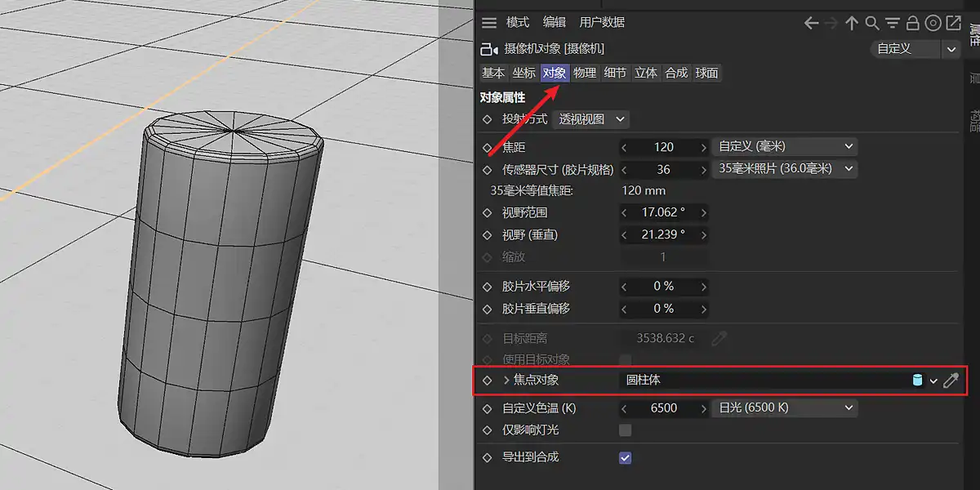The image size is (980, 490).
Task: Toggle the lock element icon
Action: click(x=913, y=23)
